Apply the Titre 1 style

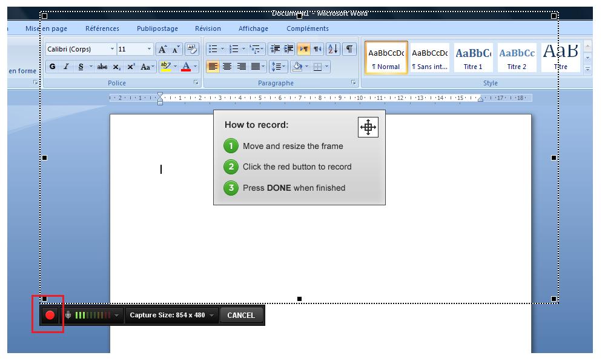(x=474, y=58)
